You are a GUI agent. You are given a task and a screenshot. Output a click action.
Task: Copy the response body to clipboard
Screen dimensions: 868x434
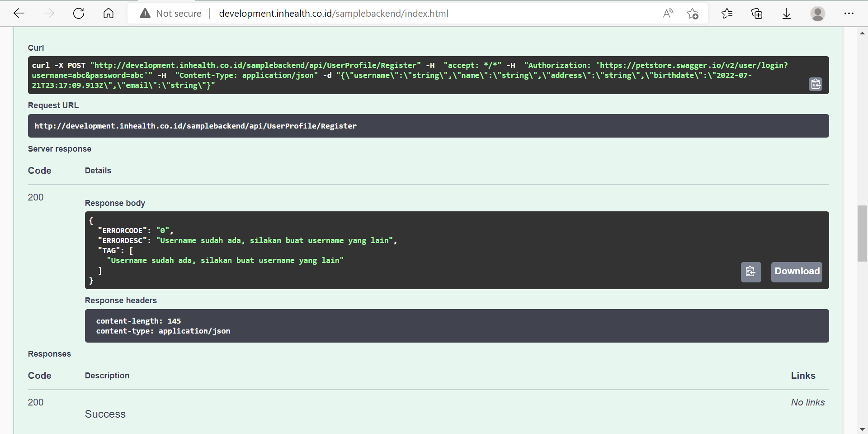click(x=751, y=272)
